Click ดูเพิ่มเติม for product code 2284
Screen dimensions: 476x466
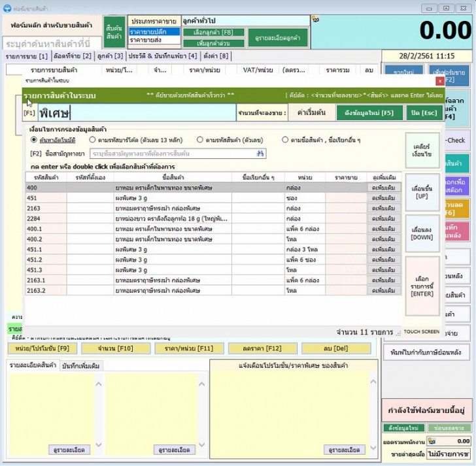click(x=383, y=218)
